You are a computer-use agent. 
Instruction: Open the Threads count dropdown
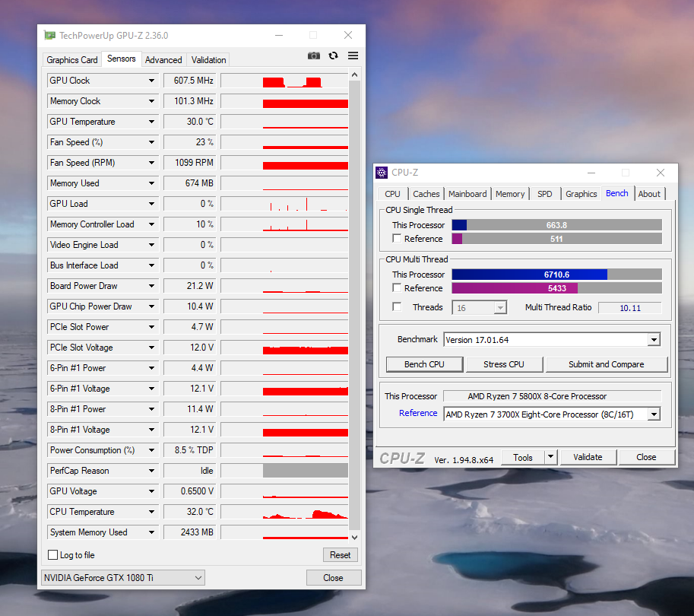(500, 307)
